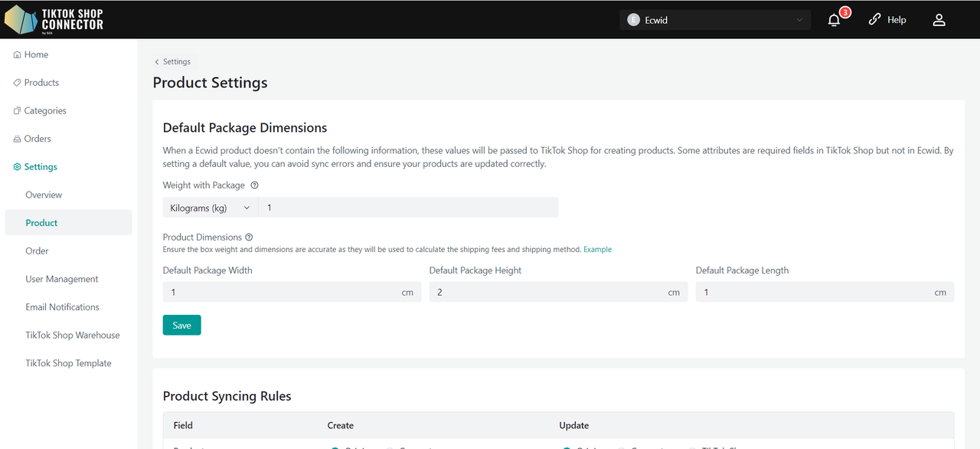Click the user account profile icon
This screenshot has height=449, width=980.
coord(939,21)
